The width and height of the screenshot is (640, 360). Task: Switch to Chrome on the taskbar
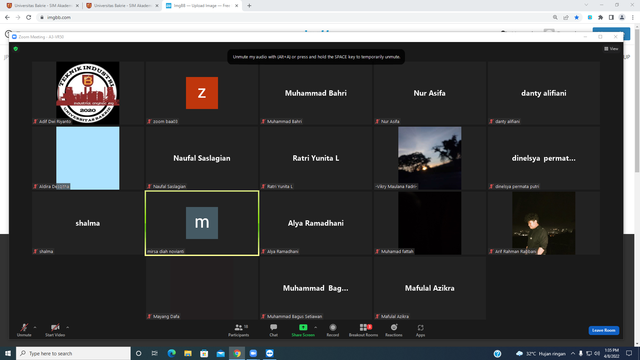[237, 353]
